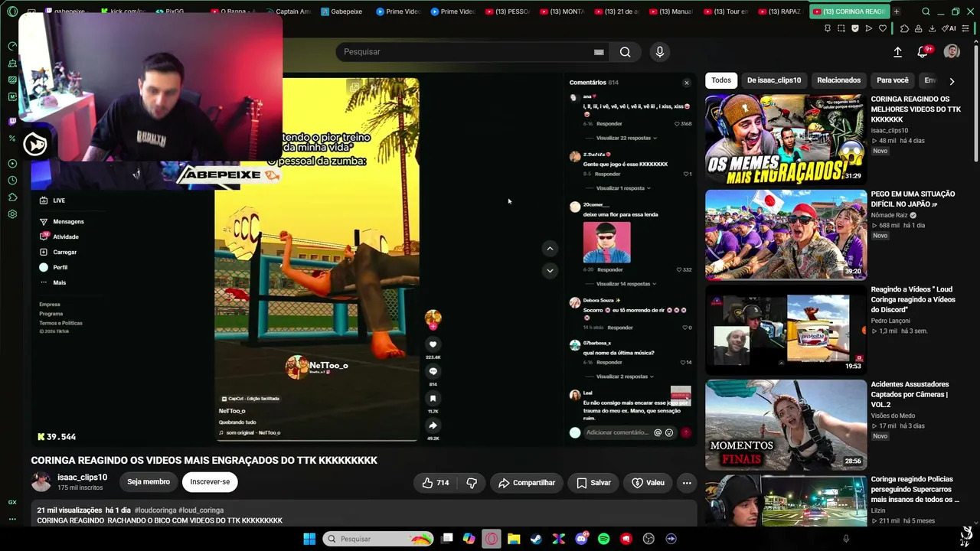Open Opera GX sidebar settings gear
The width and height of the screenshot is (980, 551).
click(12, 214)
